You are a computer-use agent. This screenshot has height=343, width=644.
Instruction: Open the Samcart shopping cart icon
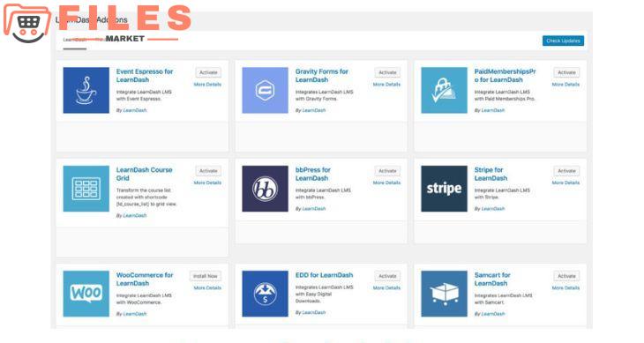(x=444, y=294)
